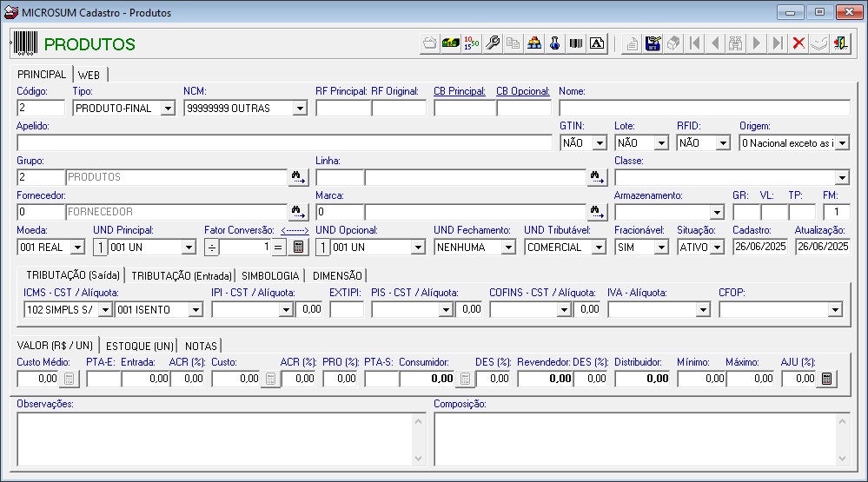Open Grupo search with binoculars icon

[x=298, y=177]
